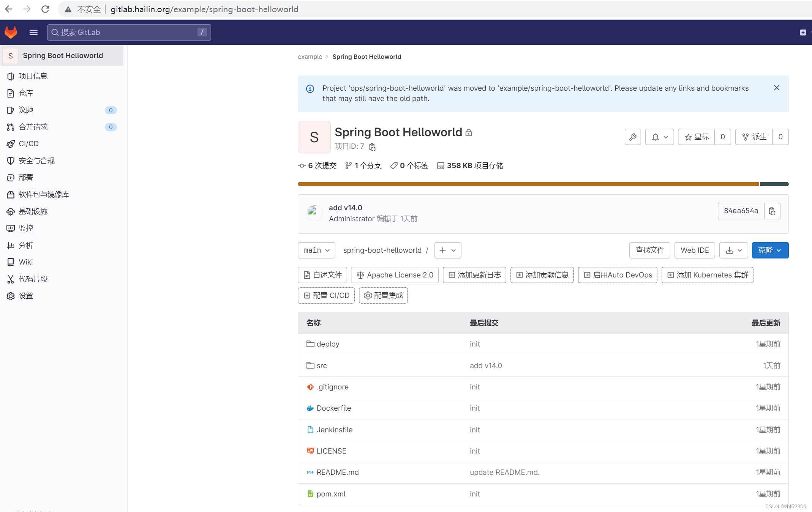Click the wrench admin icon button
812x512 pixels.
coord(633,137)
